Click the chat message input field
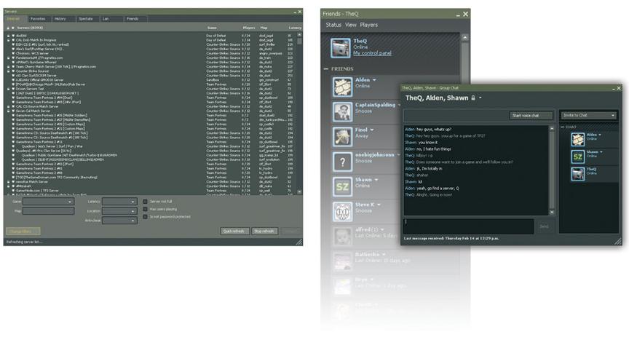The width and height of the screenshot is (629, 364). 469,226
